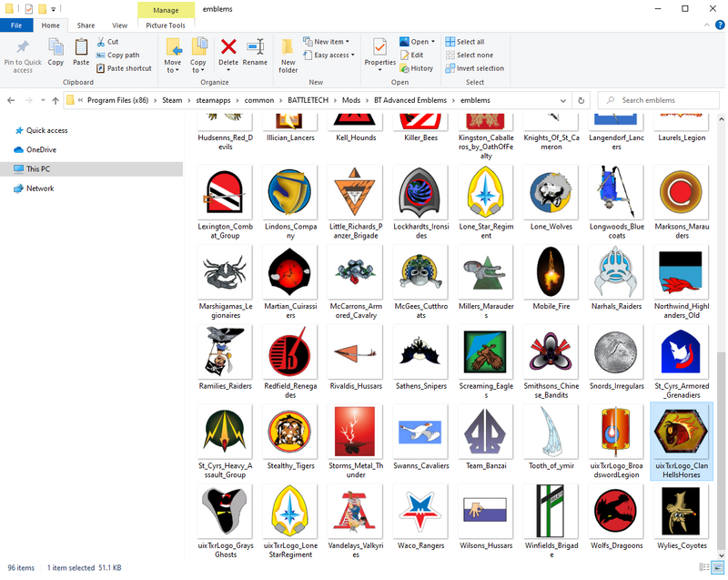This screenshot has width=728, height=580.
Task: Open the Windows Help question icon
Action: click(720, 25)
